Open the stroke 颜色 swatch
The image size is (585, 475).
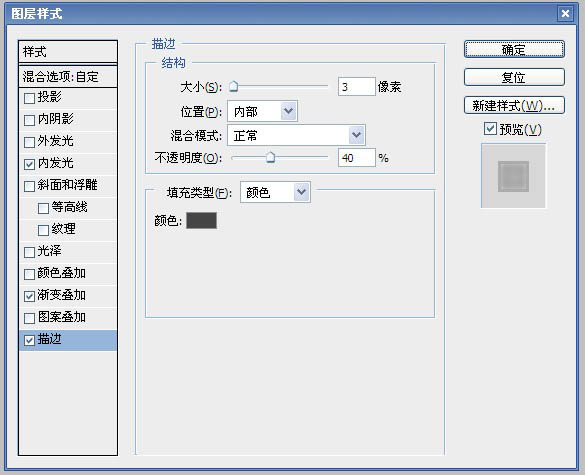[x=201, y=221]
